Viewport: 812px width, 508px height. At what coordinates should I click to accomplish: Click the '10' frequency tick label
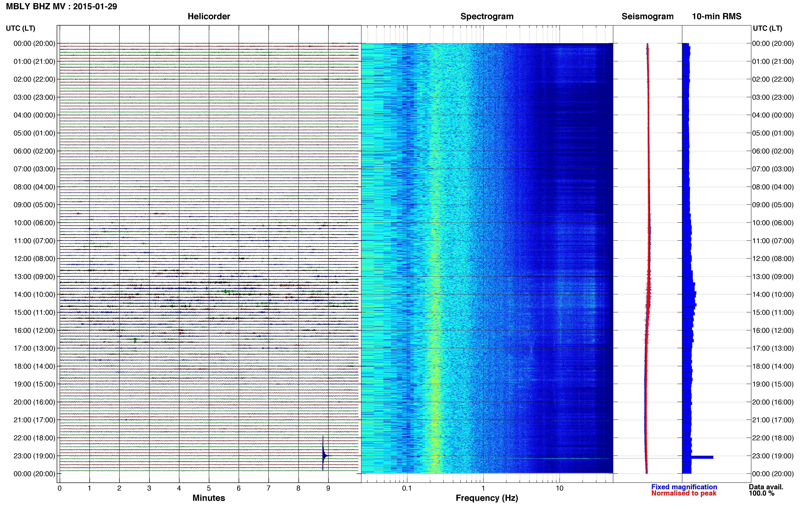pyautogui.click(x=559, y=488)
